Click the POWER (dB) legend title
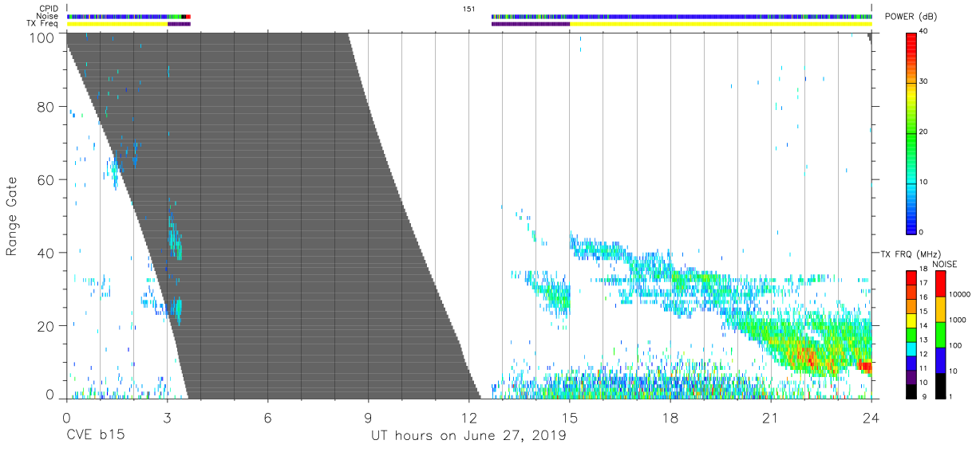980x452 pixels. click(x=911, y=17)
